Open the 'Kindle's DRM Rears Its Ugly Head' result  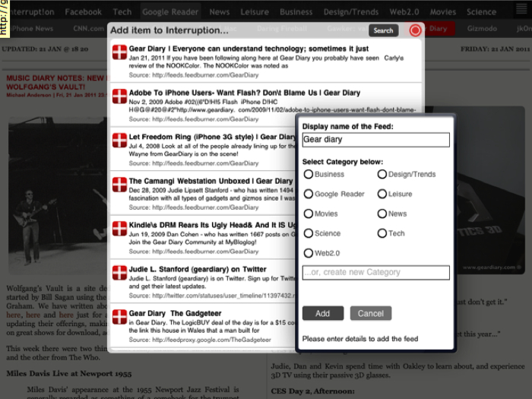[x=212, y=225]
